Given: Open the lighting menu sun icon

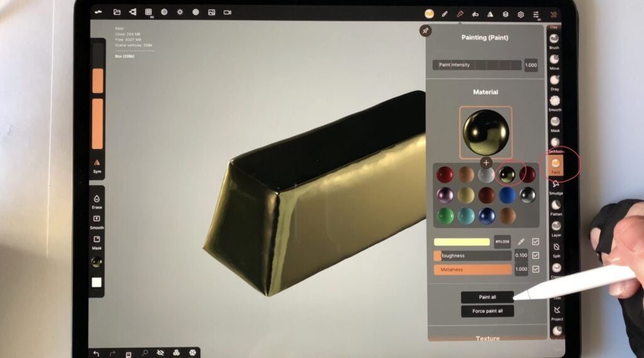Looking at the screenshot, I should (x=180, y=13).
